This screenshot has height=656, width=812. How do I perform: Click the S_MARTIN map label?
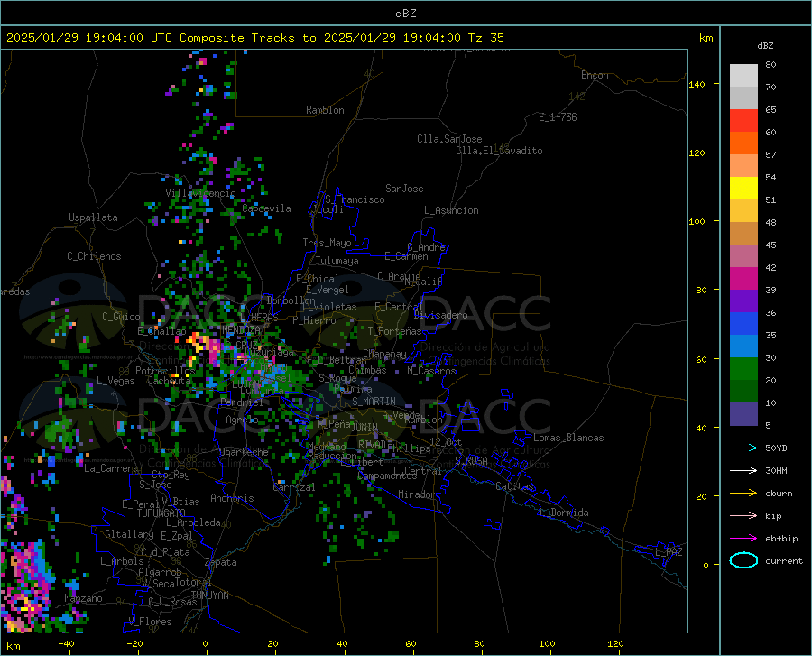coord(374,402)
